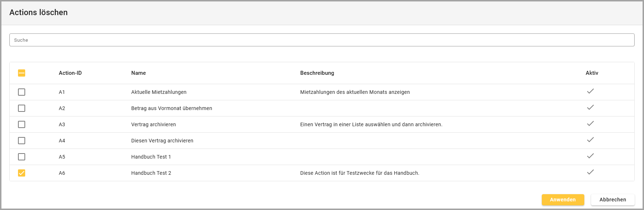Check the box for Vertrag archivieren
644x210 pixels.
(x=22, y=124)
